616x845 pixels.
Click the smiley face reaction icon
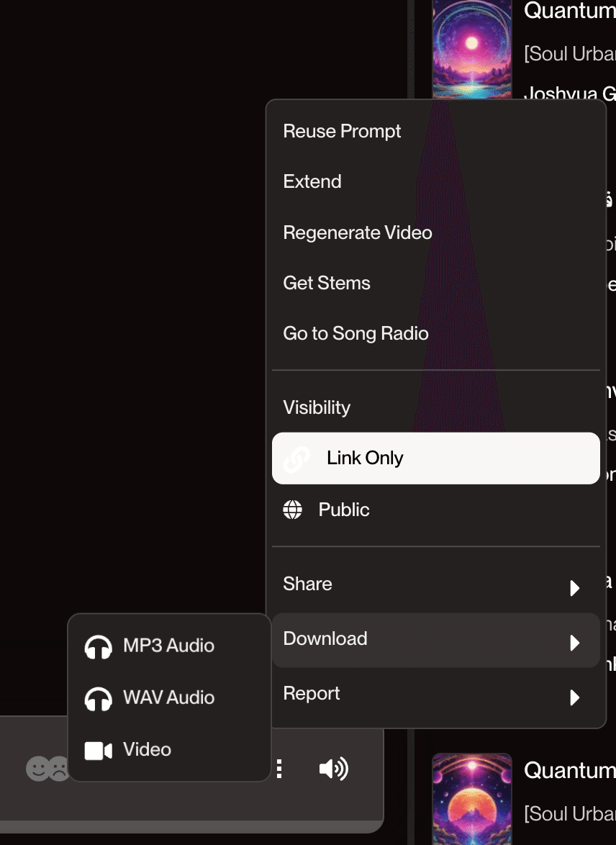click(37, 769)
